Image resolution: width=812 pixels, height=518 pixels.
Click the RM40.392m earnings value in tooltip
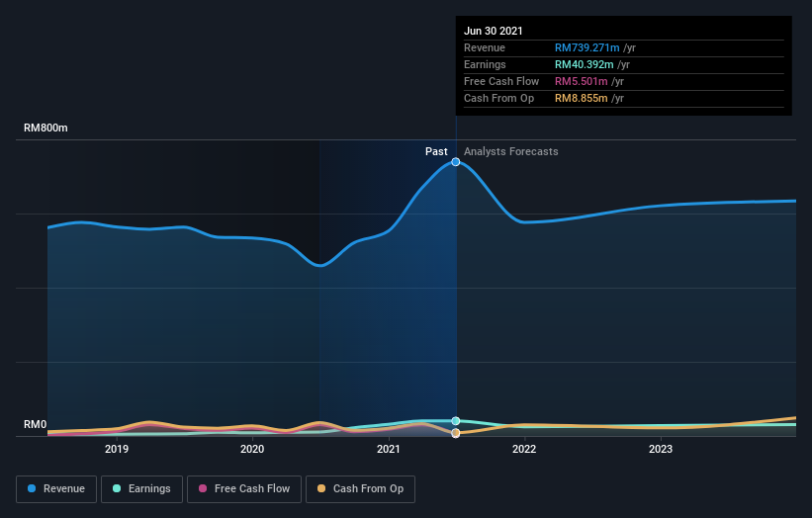(585, 64)
